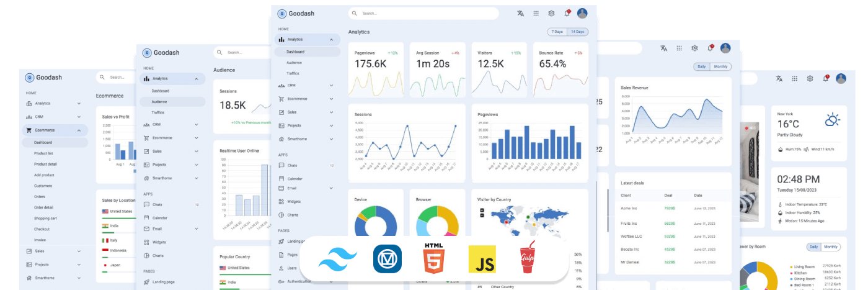Viewport: 868px width, 290px height.
Task: Expand the Sales menu in the Analytics window sidebar
Action: coord(331,112)
